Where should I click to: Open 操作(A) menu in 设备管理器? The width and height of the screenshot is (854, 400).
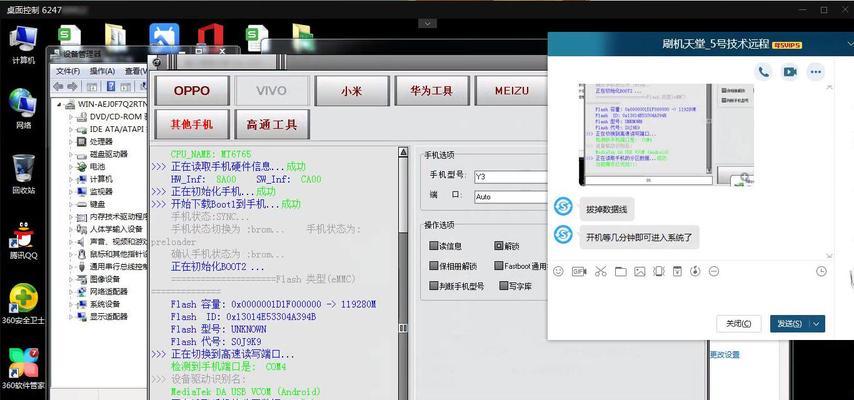point(102,71)
